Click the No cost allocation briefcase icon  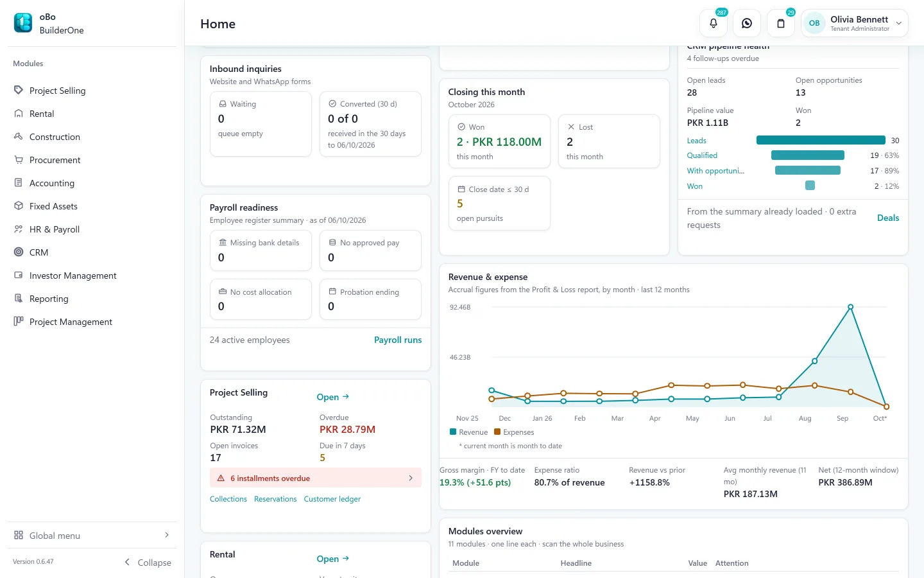(x=223, y=292)
